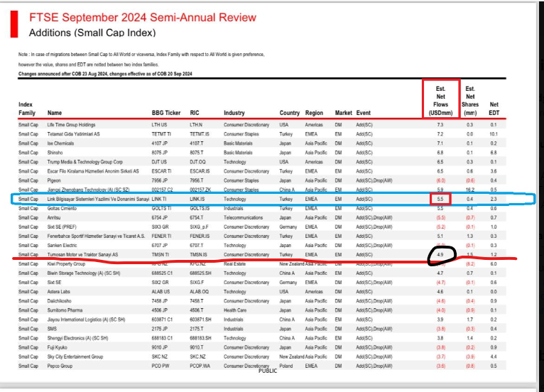Click the 'Shinsho' name cell
The height and width of the screenshot is (392, 544).
point(55,153)
